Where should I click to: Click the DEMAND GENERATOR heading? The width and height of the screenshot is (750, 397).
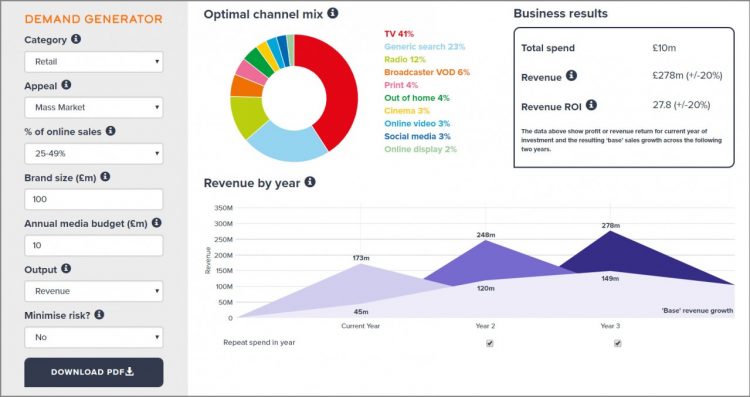tap(94, 19)
